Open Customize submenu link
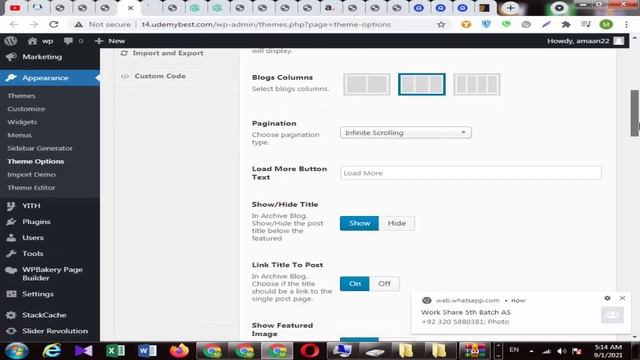The image size is (640, 360). coord(26,109)
